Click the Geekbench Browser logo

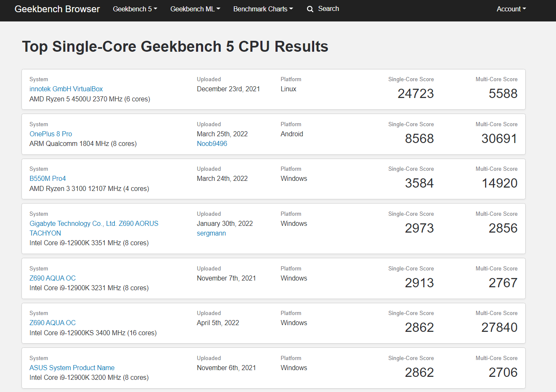tap(57, 8)
